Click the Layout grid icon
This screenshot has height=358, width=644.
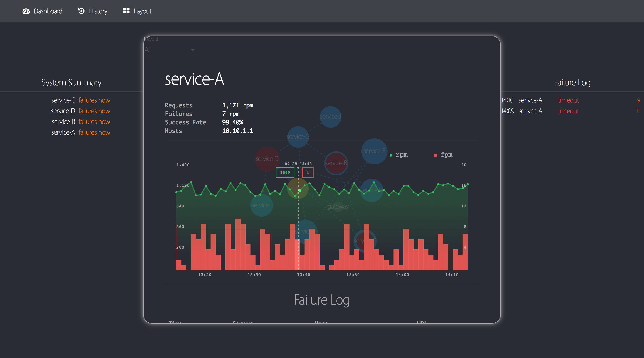point(126,11)
